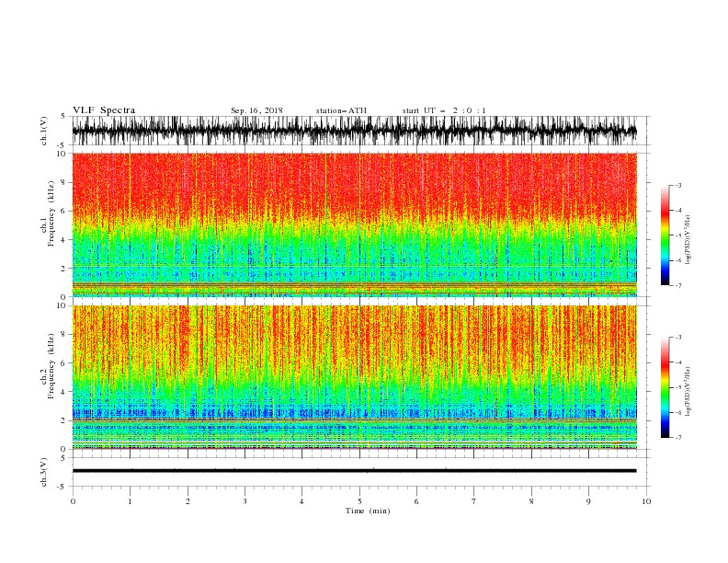The height and width of the screenshot is (563, 728).
Task: Click time axis tick label "0"
Action: 73,501
